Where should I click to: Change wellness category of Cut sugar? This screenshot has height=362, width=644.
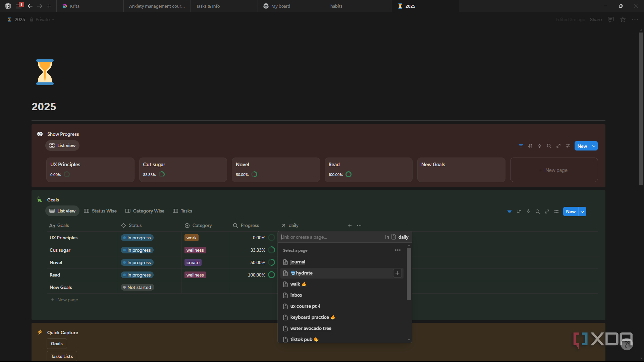coord(195,250)
